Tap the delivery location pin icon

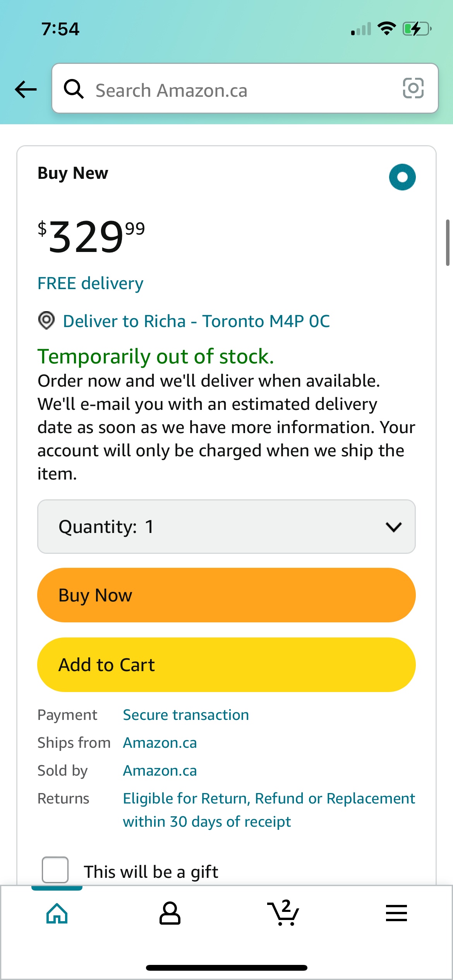click(46, 321)
